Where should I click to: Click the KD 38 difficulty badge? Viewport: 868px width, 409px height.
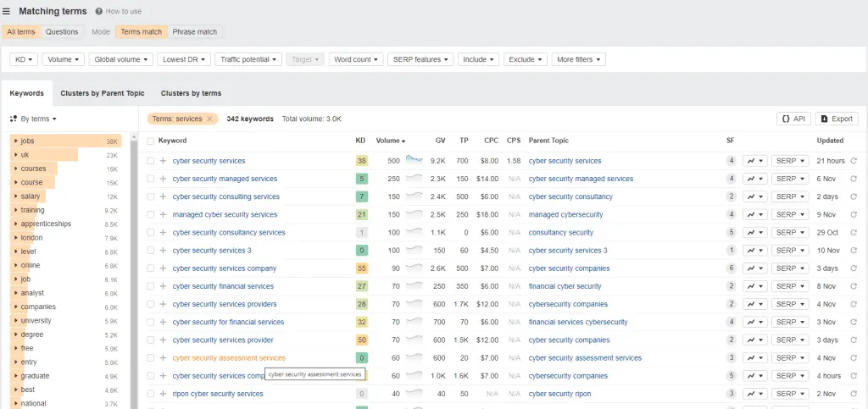click(362, 161)
